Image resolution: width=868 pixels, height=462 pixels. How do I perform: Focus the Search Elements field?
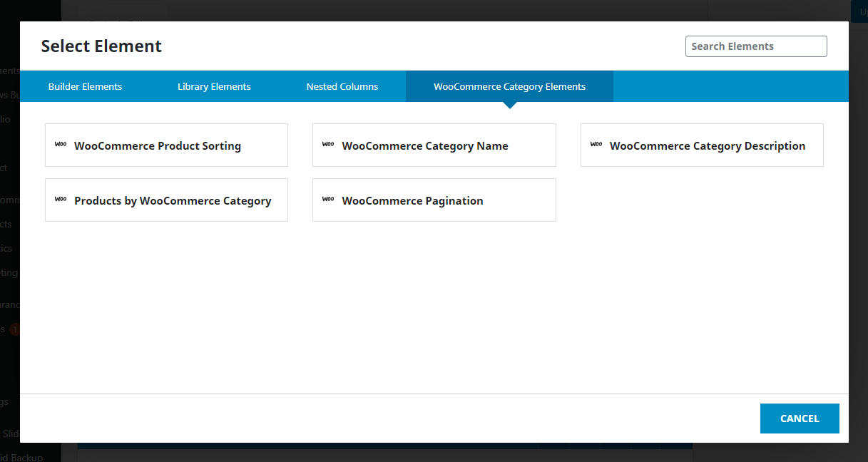756,46
